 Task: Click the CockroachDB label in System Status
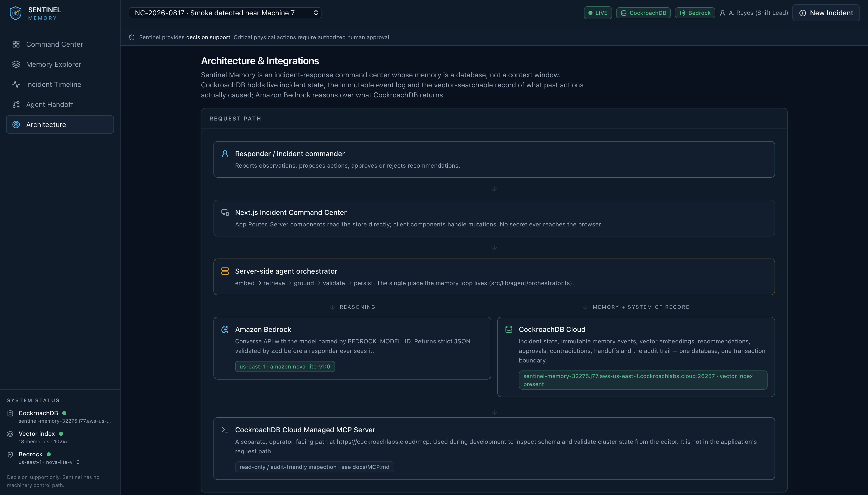[x=38, y=413]
